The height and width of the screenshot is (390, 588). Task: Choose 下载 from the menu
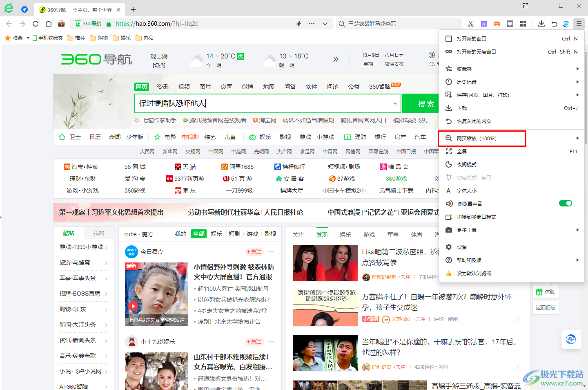pyautogui.click(x=512, y=108)
